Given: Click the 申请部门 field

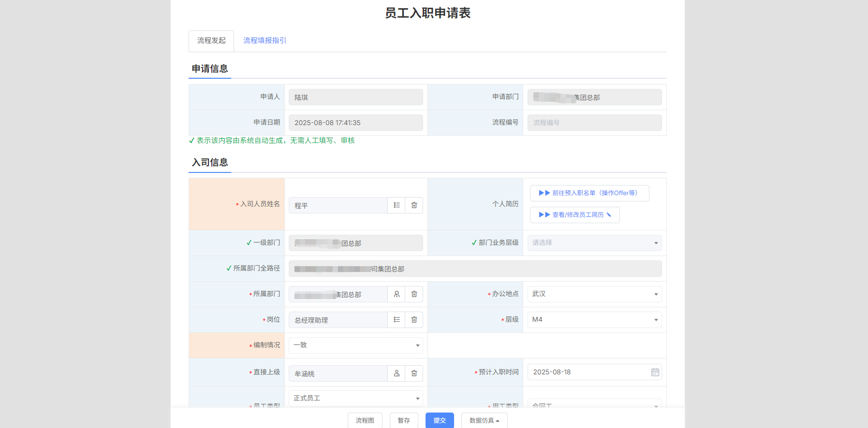Looking at the screenshot, I should coord(595,97).
